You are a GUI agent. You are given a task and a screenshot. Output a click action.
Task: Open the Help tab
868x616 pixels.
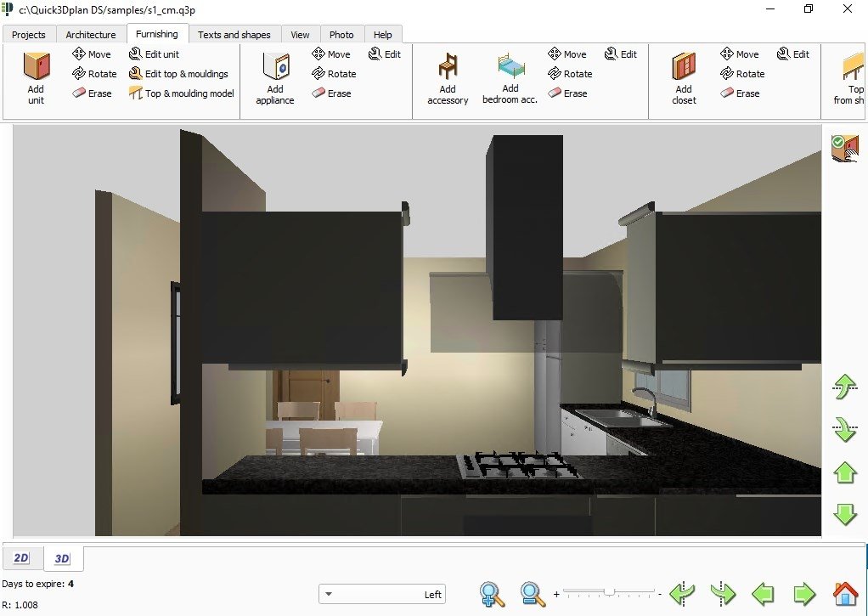pyautogui.click(x=382, y=34)
